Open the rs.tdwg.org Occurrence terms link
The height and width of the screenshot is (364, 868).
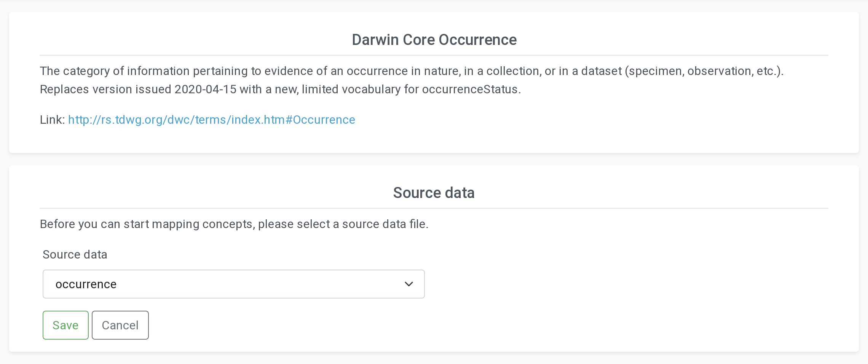(x=211, y=120)
